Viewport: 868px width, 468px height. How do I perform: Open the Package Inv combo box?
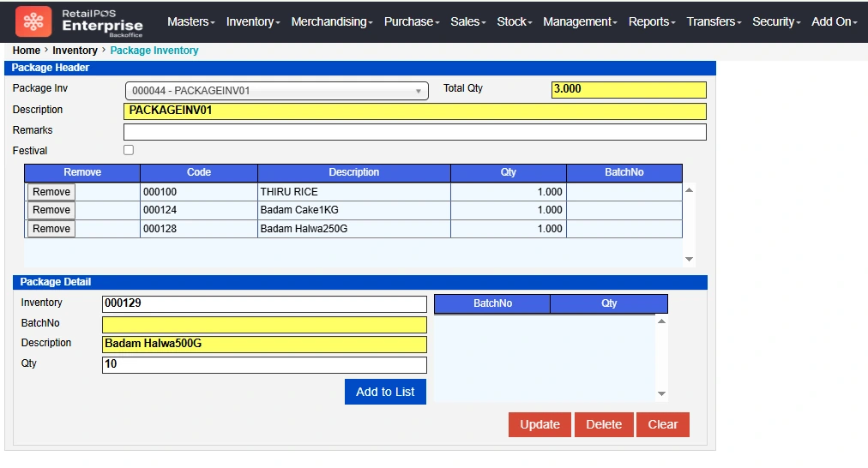click(277, 91)
